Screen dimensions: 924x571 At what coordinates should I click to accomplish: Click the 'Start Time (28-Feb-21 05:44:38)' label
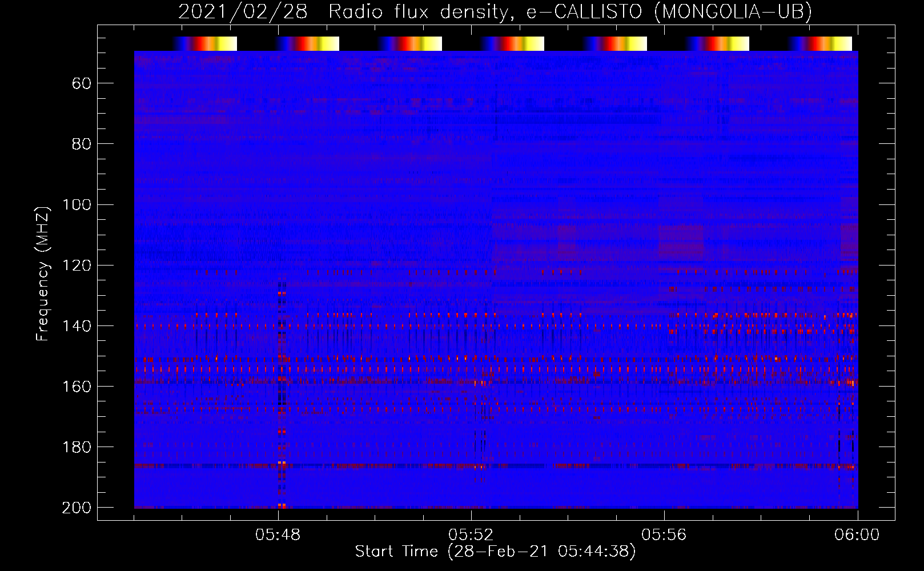point(495,552)
